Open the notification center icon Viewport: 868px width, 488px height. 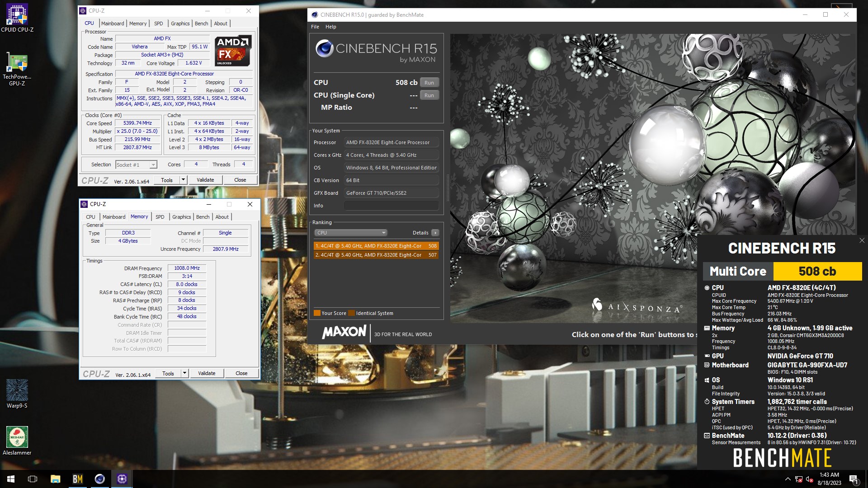coord(854,479)
